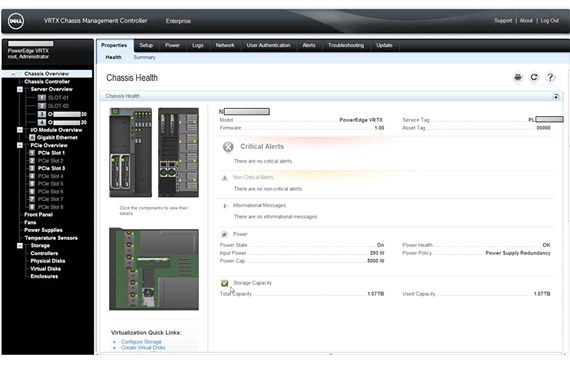Click the print page icon
570x371 pixels.
coord(518,77)
